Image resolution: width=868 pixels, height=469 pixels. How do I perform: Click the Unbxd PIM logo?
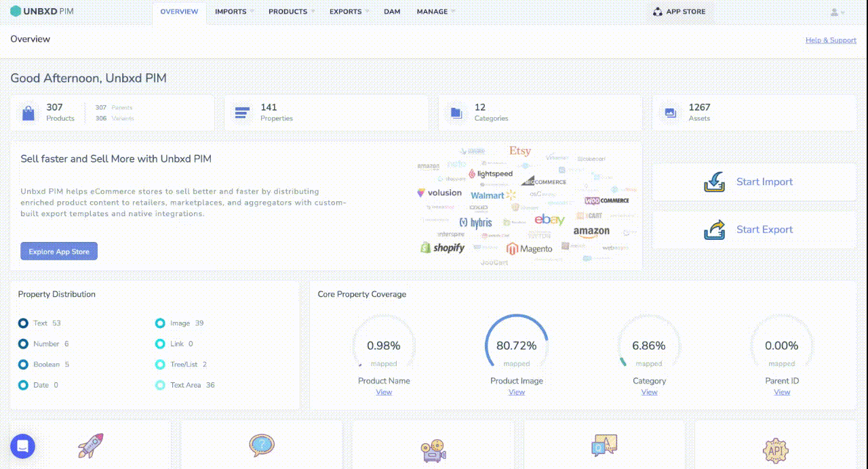click(42, 12)
